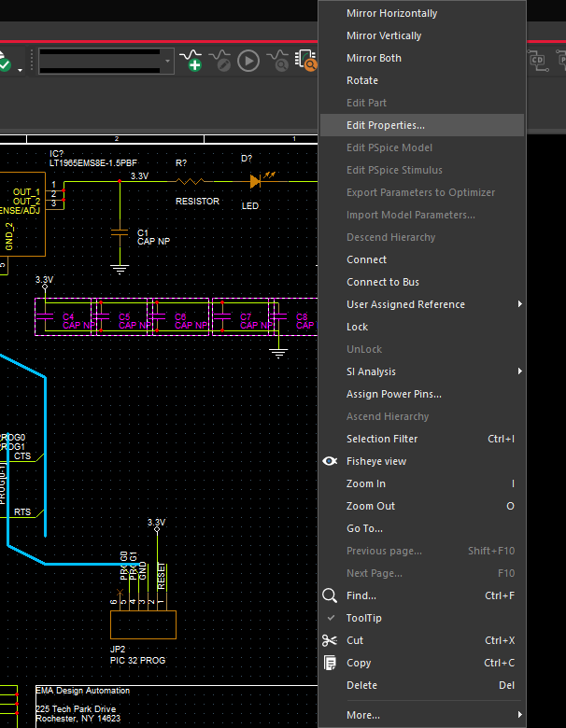
Task: Click greyed Edit PSpice Model entry
Action: 422,147
